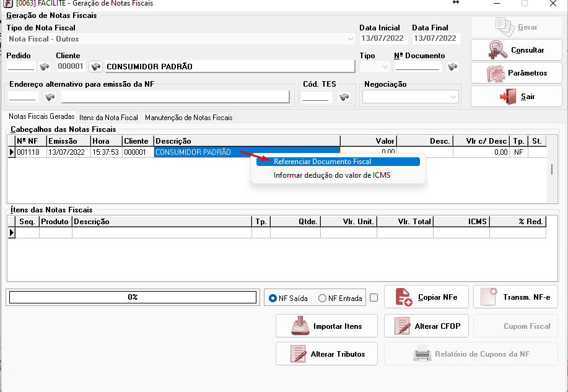Screen dimensions: 568x392
Task: Click the scrollbar thumb of the notas fiscais grid
Action: point(552,169)
